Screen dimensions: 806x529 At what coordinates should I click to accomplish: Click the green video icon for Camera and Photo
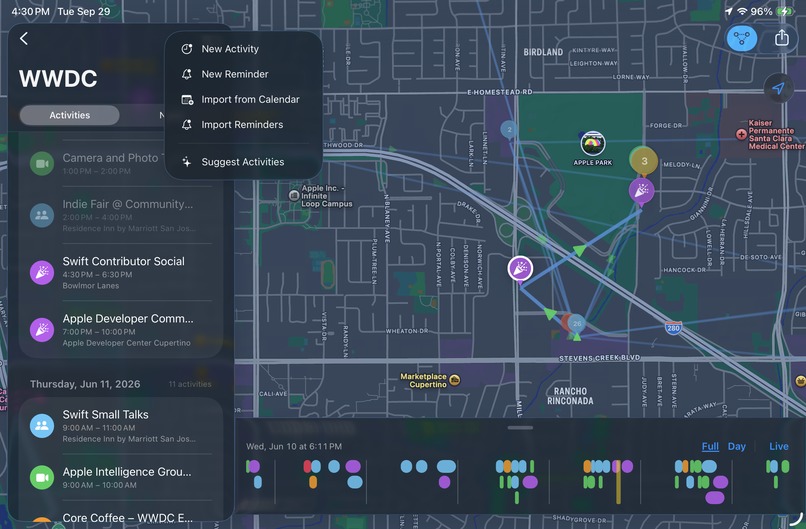[x=42, y=163]
